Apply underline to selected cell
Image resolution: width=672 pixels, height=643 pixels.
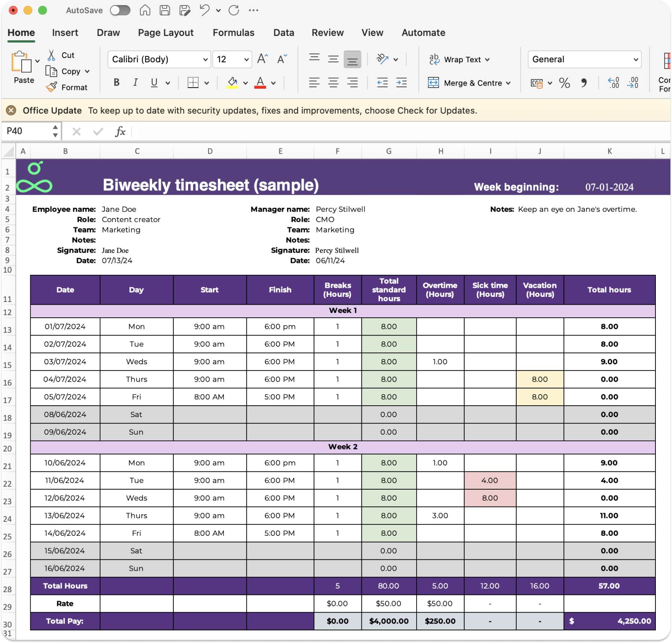153,82
